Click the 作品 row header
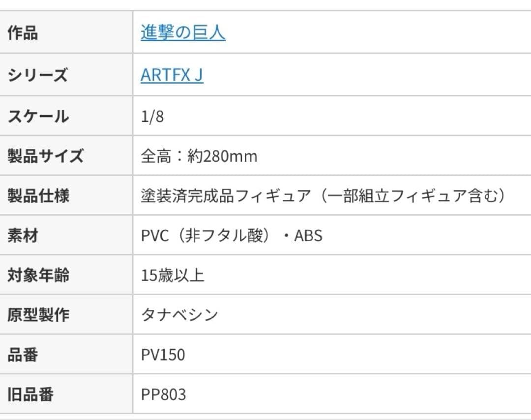The image size is (531, 420). 23,33
